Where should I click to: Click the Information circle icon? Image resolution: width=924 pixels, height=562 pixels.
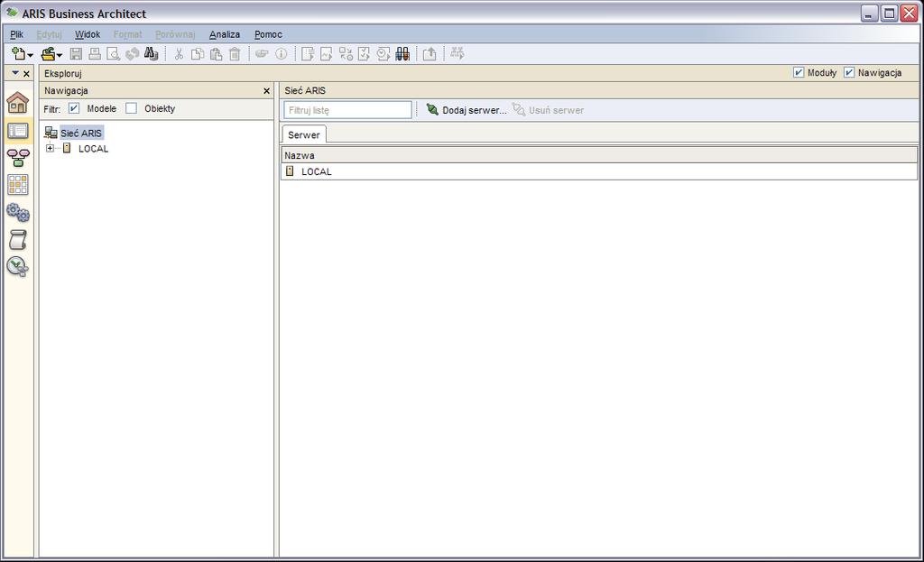[x=282, y=54]
